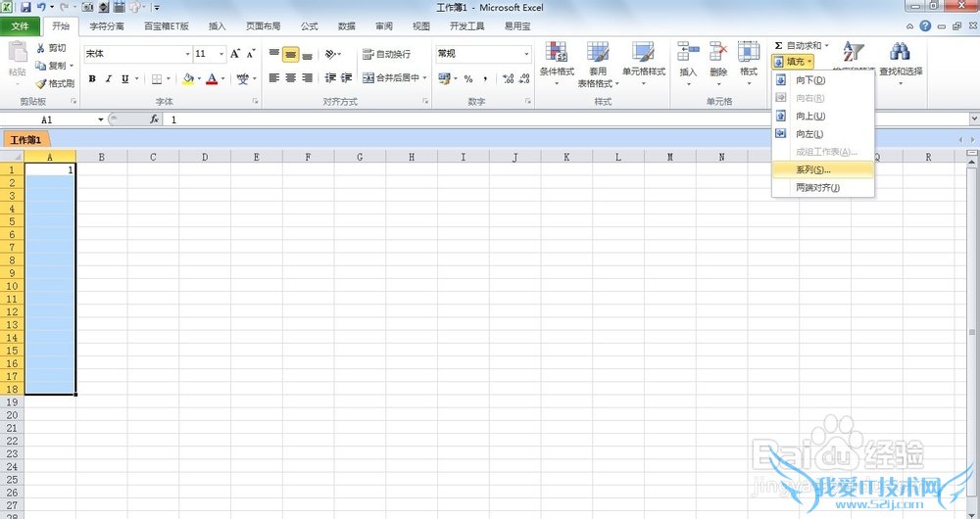The height and width of the screenshot is (519, 980).
Task: Click the Save icon in quick access toolbar
Action: tap(25, 8)
